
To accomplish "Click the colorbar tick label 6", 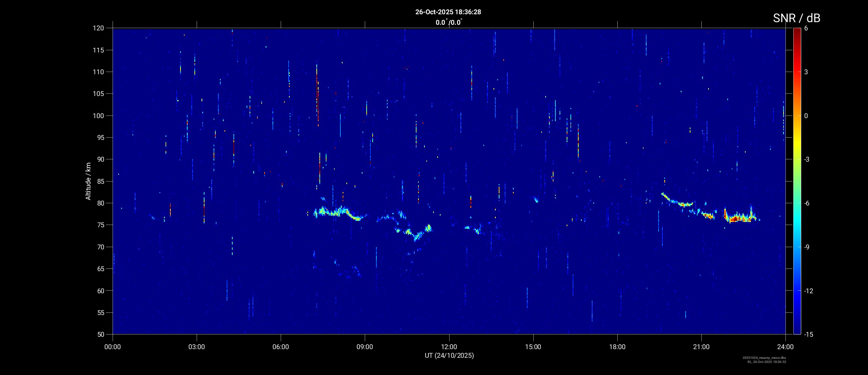I will pos(806,28).
